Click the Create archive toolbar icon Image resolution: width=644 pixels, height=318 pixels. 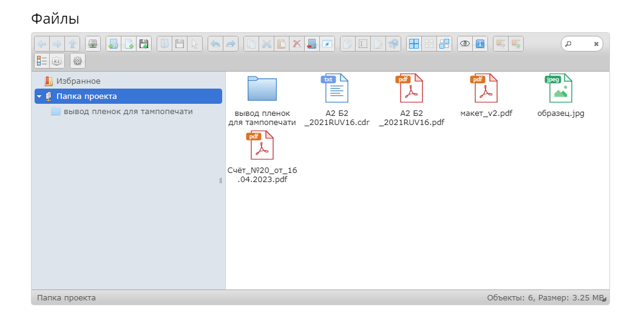coord(516,44)
